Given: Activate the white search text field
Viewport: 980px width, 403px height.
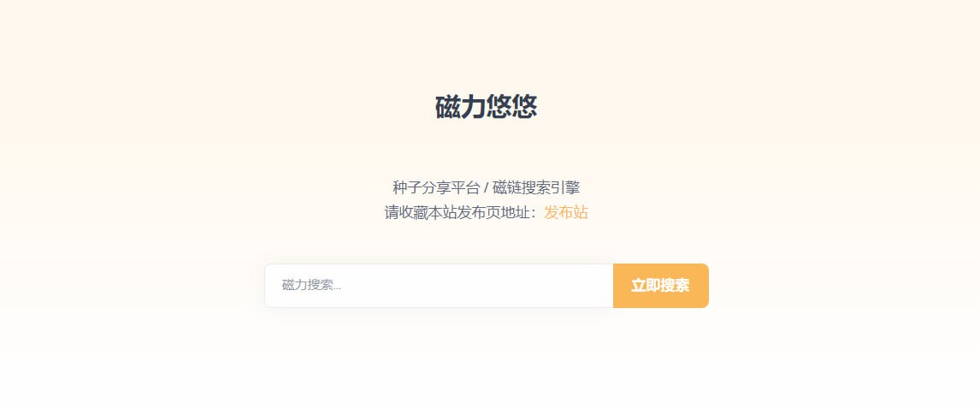Looking at the screenshot, I should click(x=439, y=286).
